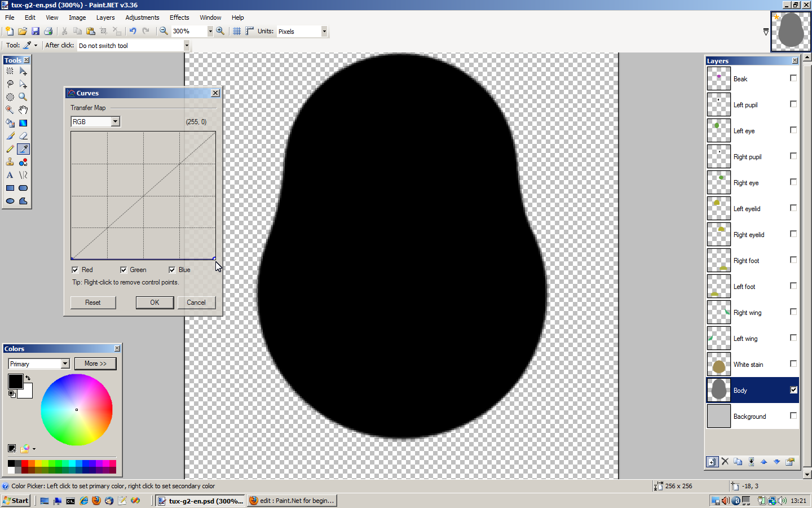812x508 pixels.
Task: Click the More >> button in Colors
Action: (95, 364)
